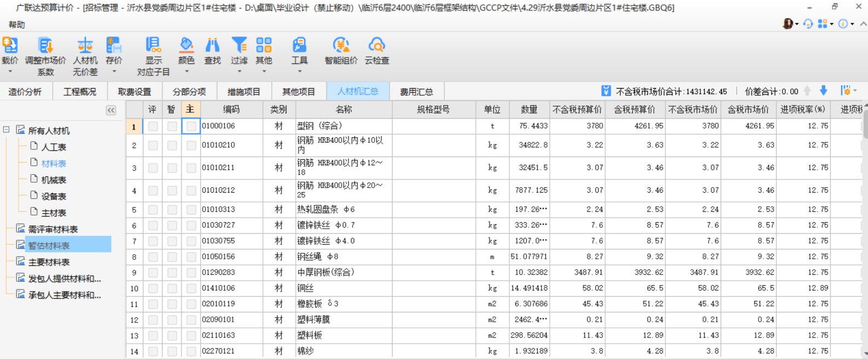Run the 云检查 cloud check

pos(377,45)
